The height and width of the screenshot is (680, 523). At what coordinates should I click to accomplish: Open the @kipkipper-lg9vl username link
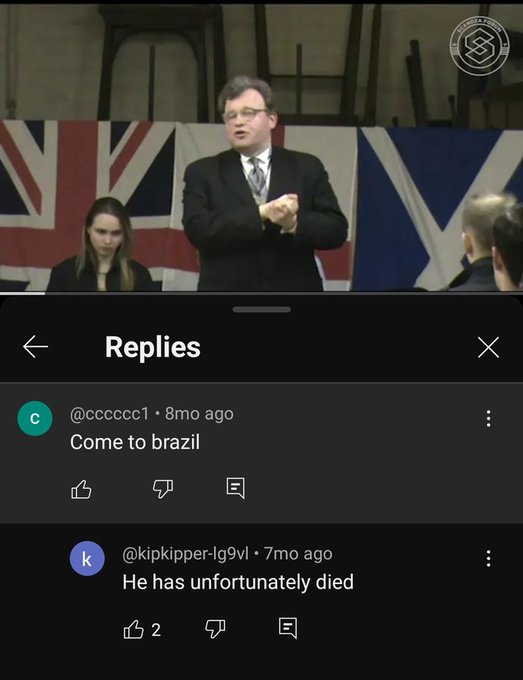click(x=186, y=554)
